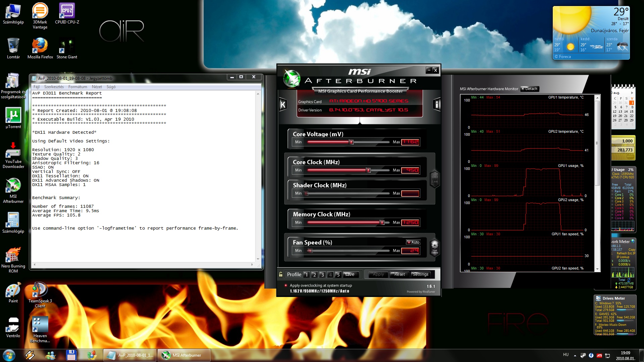Viewport: 644px width, 362px height.
Task: Open the Paint desktop icon
Action: (x=13, y=293)
